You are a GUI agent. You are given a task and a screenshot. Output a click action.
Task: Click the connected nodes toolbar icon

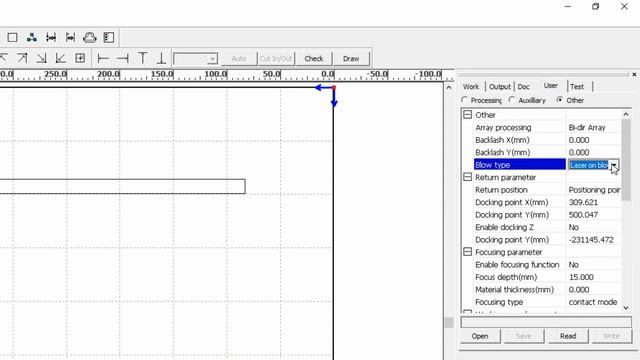click(x=31, y=38)
